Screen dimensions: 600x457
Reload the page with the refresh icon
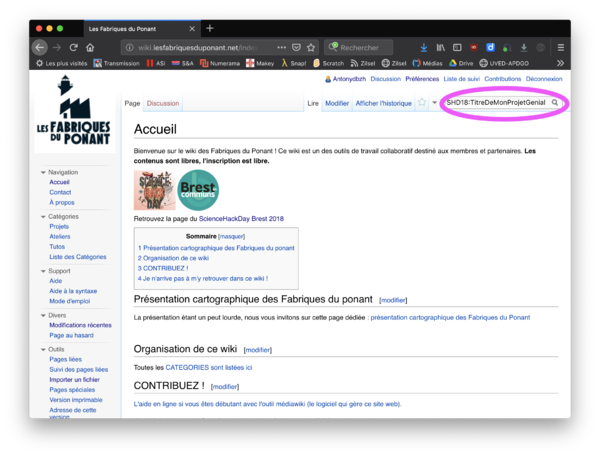click(x=73, y=47)
